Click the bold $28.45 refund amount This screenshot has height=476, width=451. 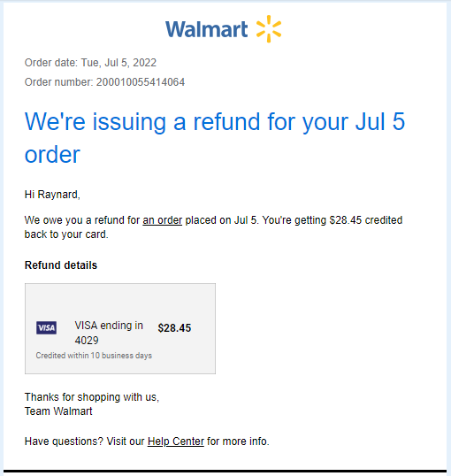pyautogui.click(x=174, y=328)
